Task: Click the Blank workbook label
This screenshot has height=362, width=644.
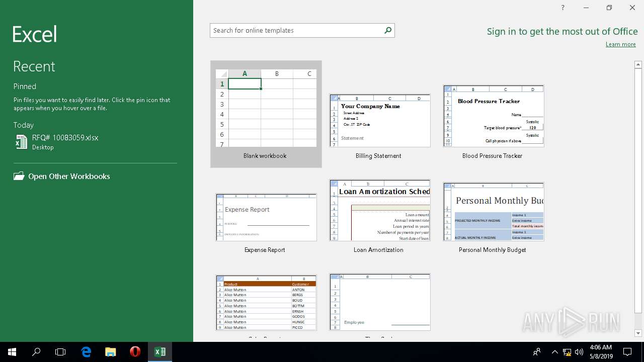Action: (265, 156)
